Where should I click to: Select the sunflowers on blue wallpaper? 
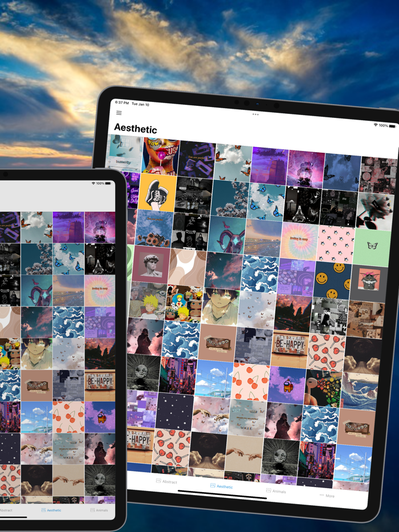tap(154, 228)
